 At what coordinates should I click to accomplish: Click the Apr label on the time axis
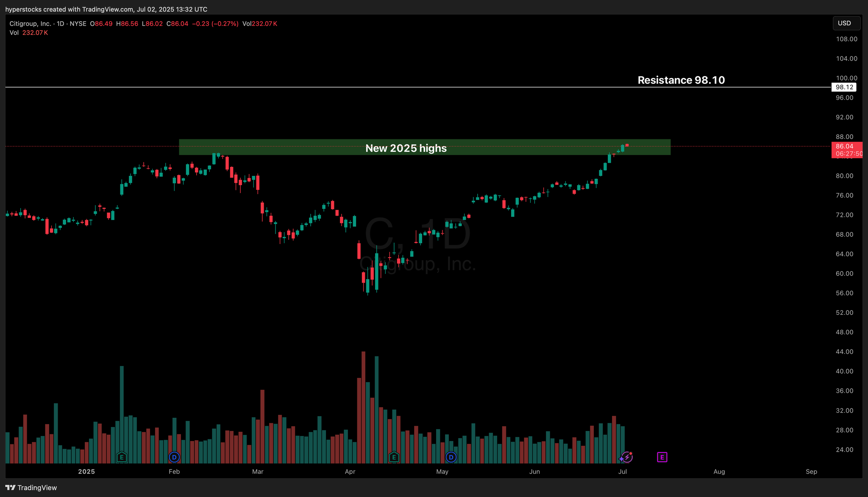coord(350,472)
